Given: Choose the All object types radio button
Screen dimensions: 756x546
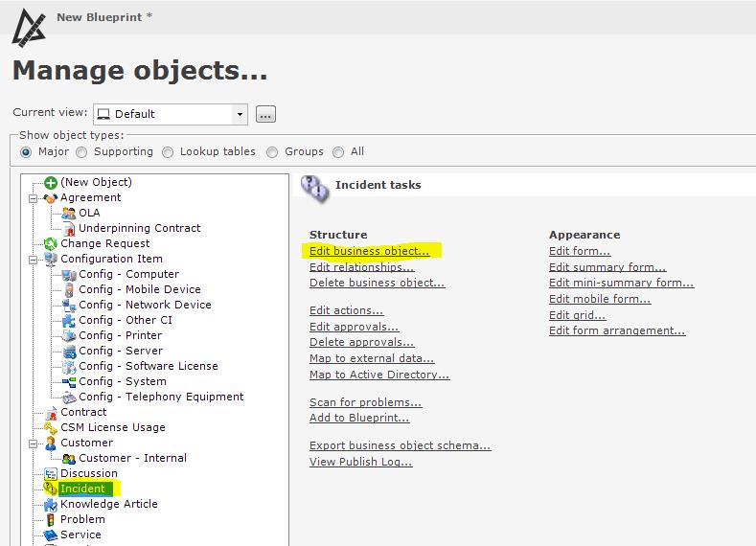Looking at the screenshot, I should coord(338,151).
